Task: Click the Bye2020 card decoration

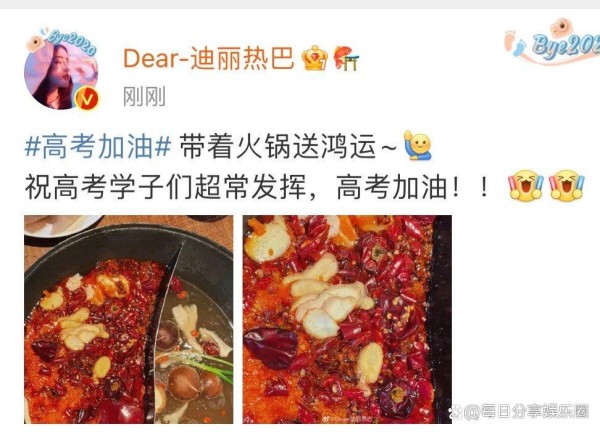Action: [x=553, y=42]
